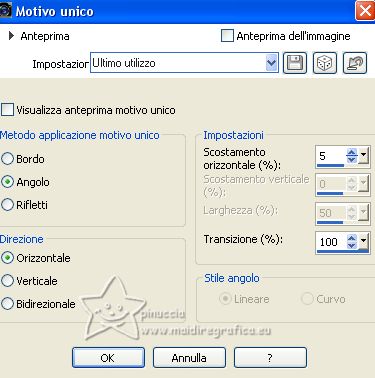Close the Motivo unico dialog
The width and height of the screenshot is (375, 378).
coord(365,11)
